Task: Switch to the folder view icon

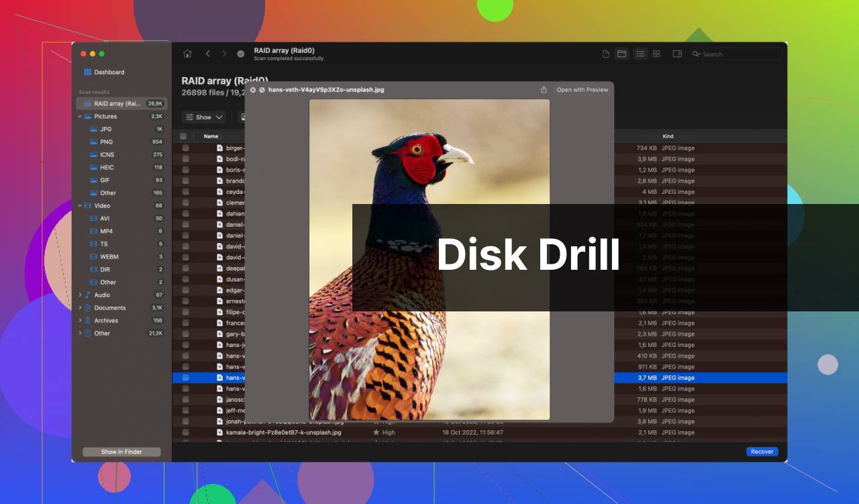Action: (622, 54)
